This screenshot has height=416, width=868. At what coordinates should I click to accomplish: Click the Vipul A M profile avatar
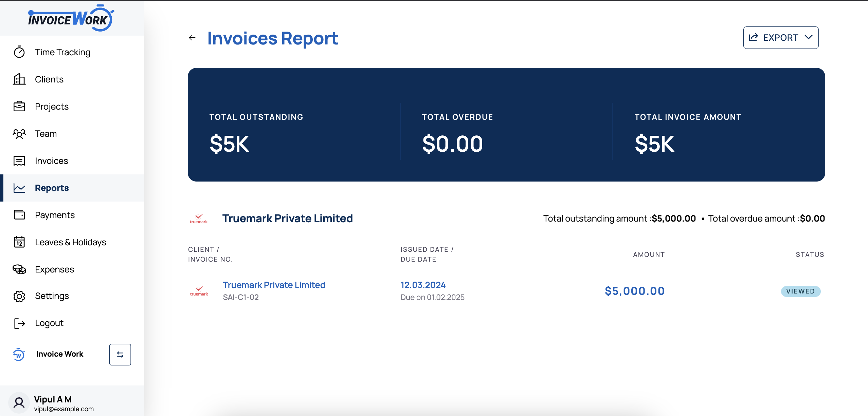(x=19, y=402)
